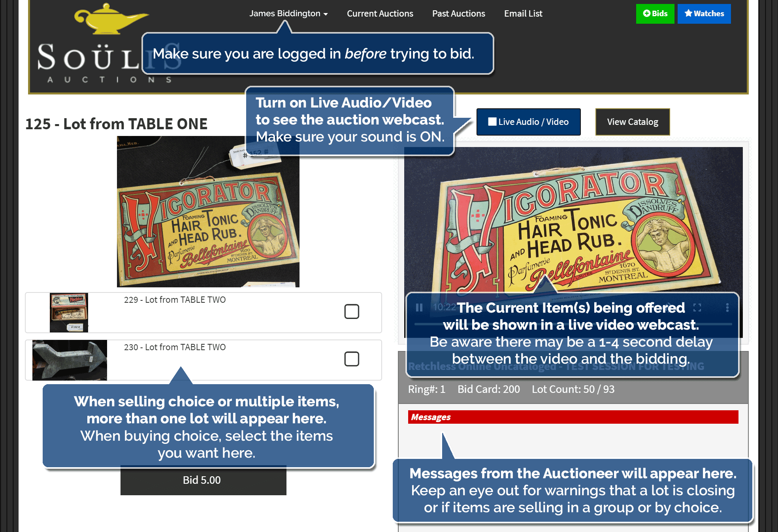Image resolution: width=778 pixels, height=532 pixels.
Task: Open the blue Watches button
Action: pyautogui.click(x=704, y=14)
